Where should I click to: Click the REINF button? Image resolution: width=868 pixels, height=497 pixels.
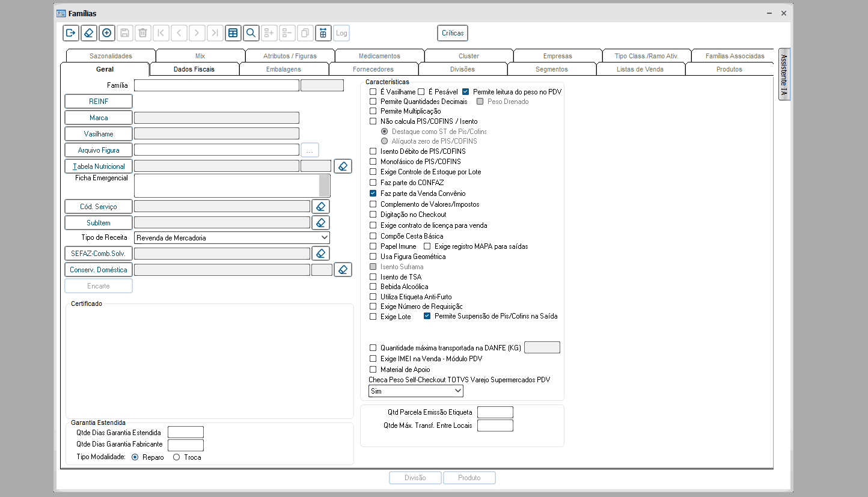pyautogui.click(x=99, y=102)
